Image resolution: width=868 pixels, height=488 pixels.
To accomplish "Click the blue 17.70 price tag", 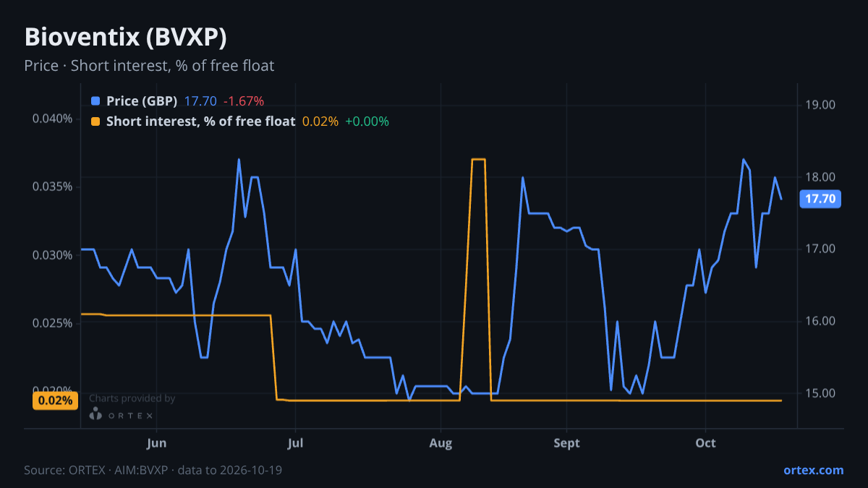I will pyautogui.click(x=820, y=199).
